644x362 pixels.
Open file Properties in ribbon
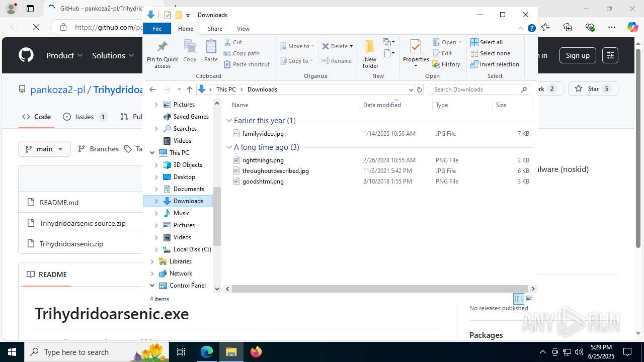[416, 54]
